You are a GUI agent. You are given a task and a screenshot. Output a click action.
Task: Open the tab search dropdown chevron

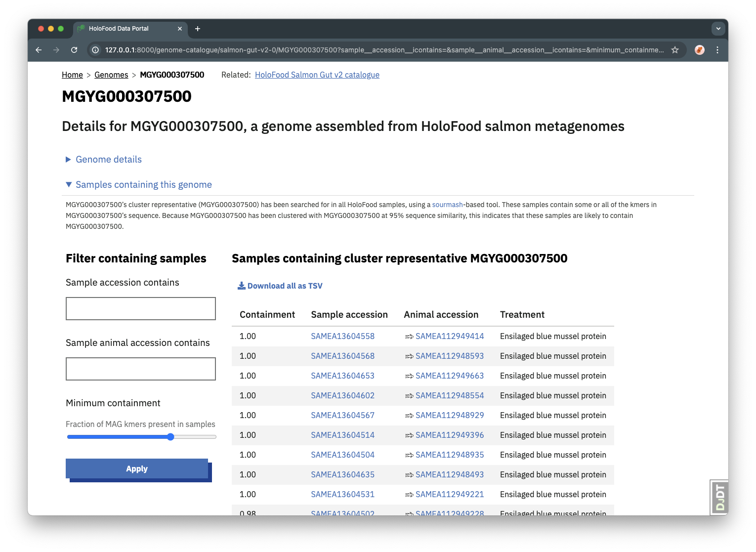click(718, 29)
